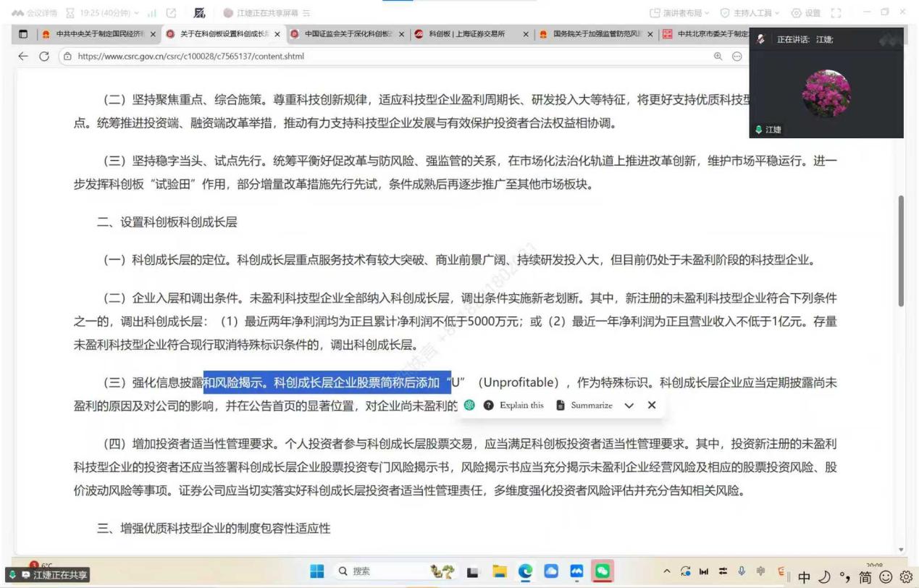Screen dimensions: 919x588
Task: Open the 主持人工具 host tools dropdown
Action: tap(755, 11)
